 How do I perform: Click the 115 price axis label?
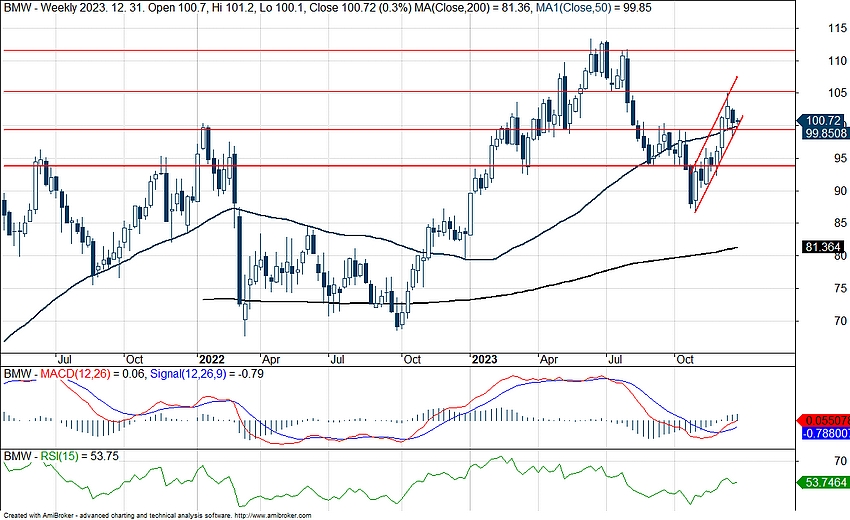(837, 28)
